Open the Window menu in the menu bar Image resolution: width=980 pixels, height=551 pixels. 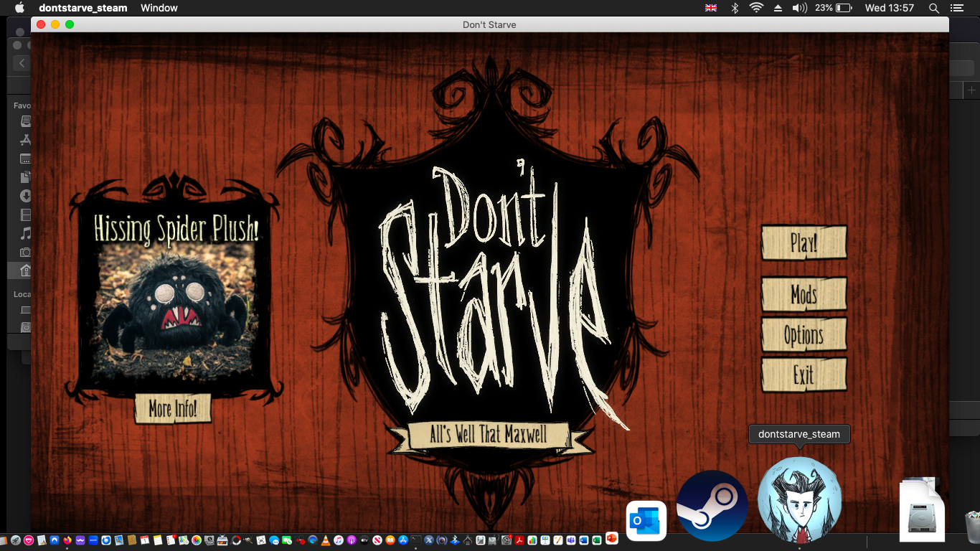coord(159,8)
